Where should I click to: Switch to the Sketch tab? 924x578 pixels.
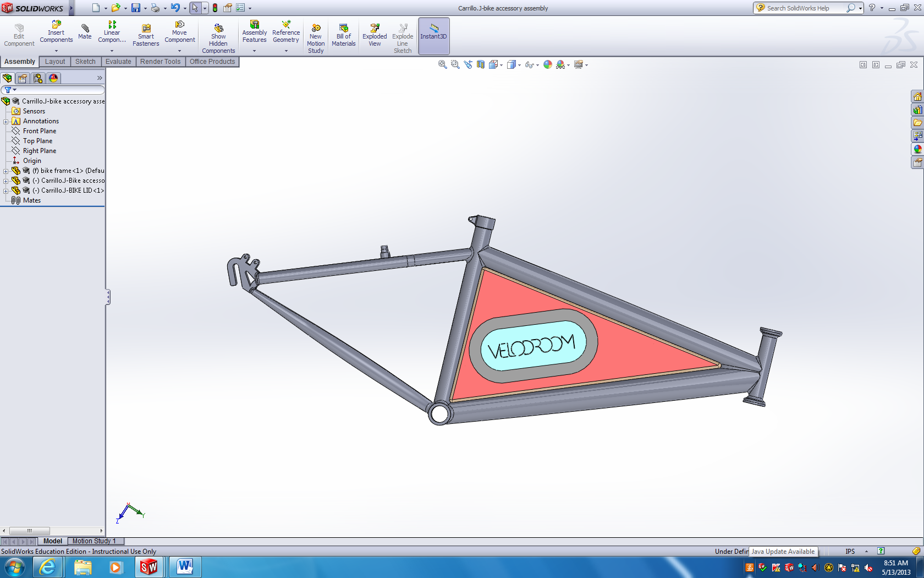pyautogui.click(x=85, y=62)
